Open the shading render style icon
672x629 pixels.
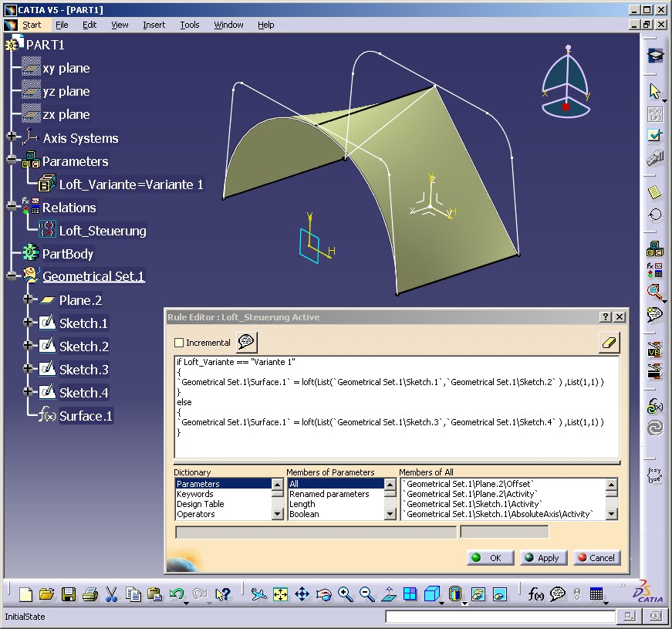tap(455, 594)
